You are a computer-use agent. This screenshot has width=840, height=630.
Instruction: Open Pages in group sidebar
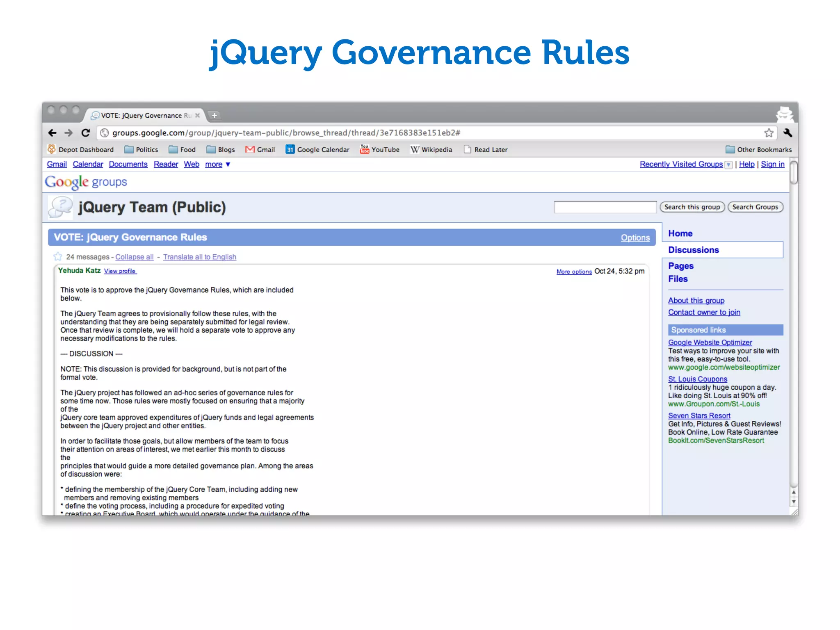[680, 266]
